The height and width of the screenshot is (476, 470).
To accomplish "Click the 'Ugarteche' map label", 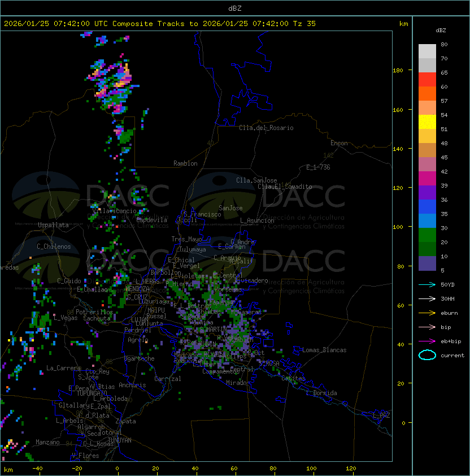I will point(140,358).
